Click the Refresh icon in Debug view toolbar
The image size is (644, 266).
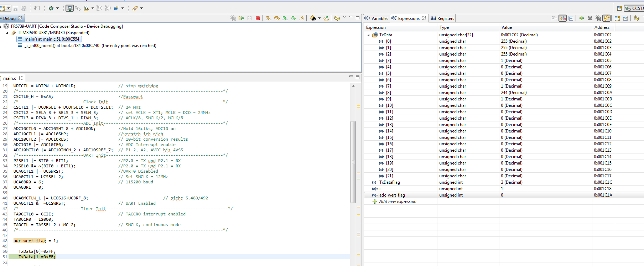point(337,18)
